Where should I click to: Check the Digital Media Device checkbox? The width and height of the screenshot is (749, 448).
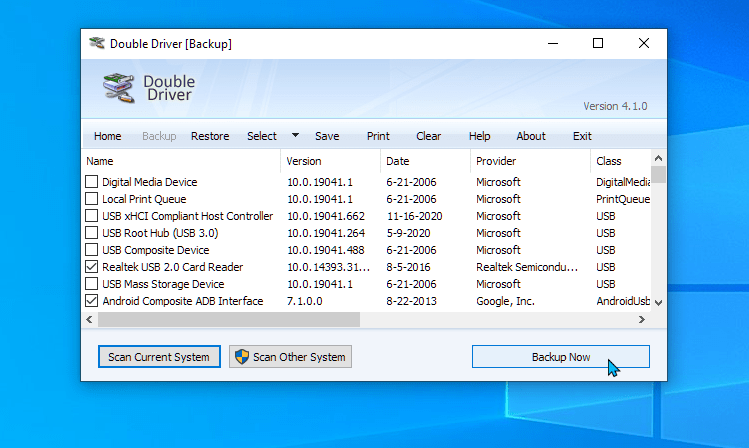91,181
